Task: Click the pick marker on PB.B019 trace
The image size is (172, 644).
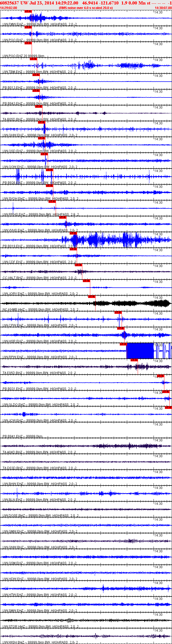Action: [x=73, y=233]
